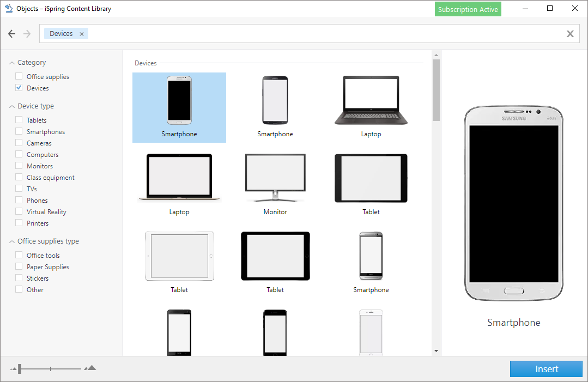Enable the Office supplies checkbox
Viewport: 588px width, 382px height.
tap(19, 76)
